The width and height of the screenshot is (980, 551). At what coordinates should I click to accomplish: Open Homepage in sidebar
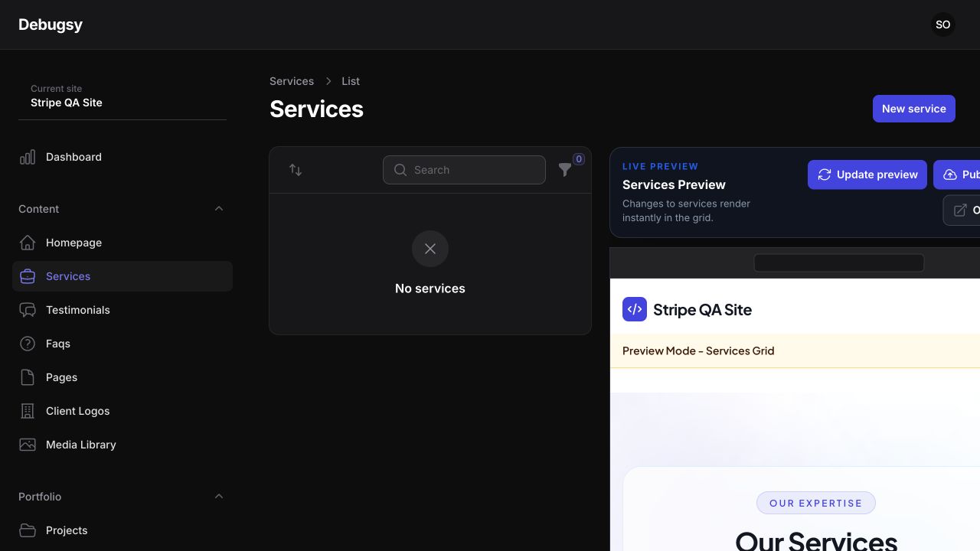[x=122, y=243]
